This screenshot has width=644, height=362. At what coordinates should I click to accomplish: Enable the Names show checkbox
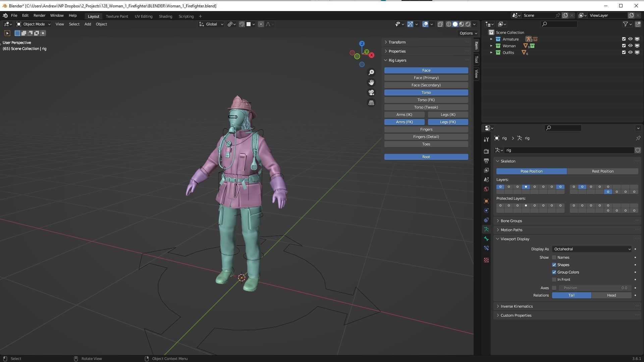click(x=554, y=257)
